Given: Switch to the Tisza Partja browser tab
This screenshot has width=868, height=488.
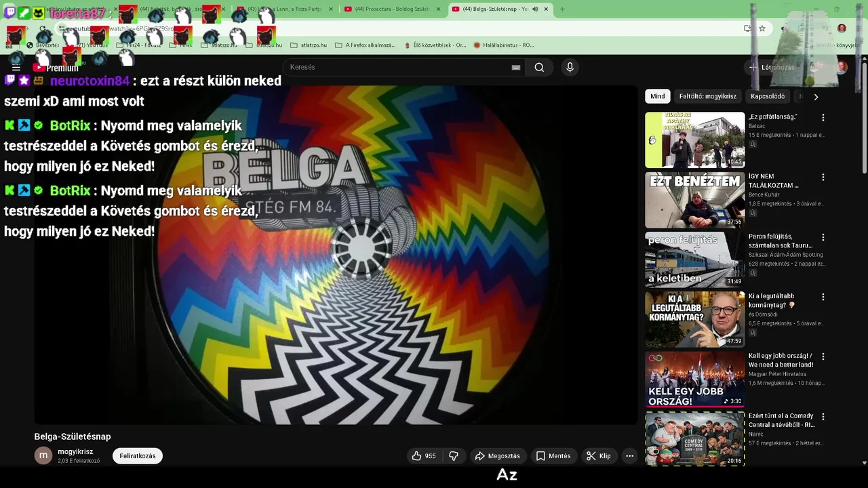Looking at the screenshot, I should [285, 9].
